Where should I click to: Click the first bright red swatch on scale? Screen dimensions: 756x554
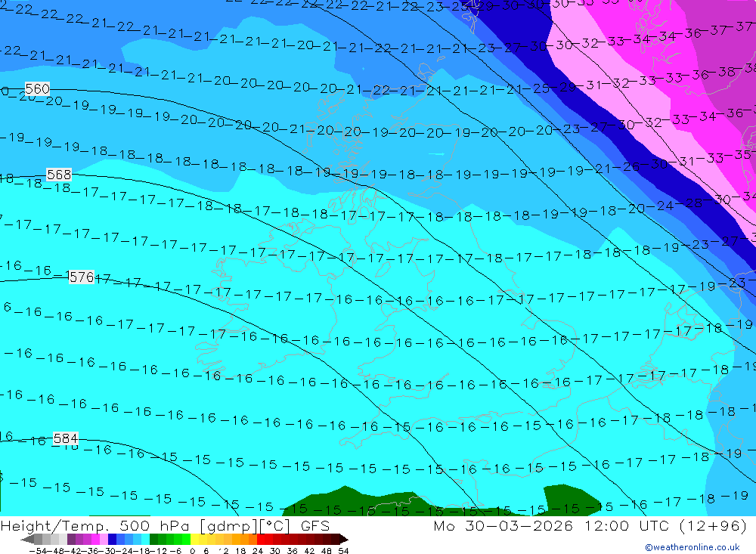pyautogui.click(x=261, y=539)
